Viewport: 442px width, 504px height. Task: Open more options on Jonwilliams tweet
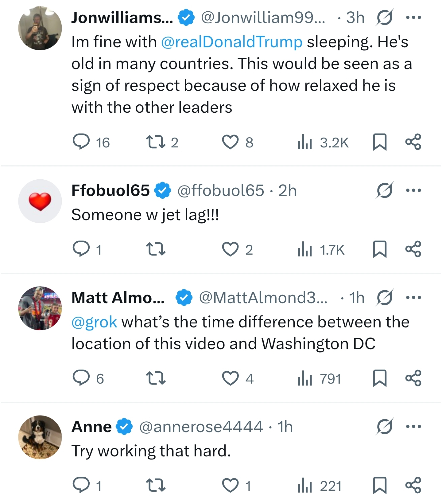[x=413, y=18]
